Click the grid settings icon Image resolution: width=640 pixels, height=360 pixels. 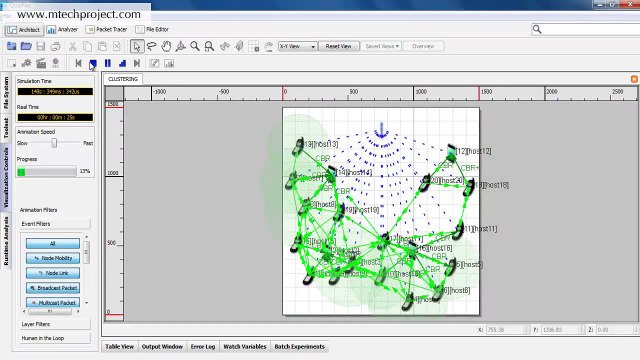[x=253, y=46]
